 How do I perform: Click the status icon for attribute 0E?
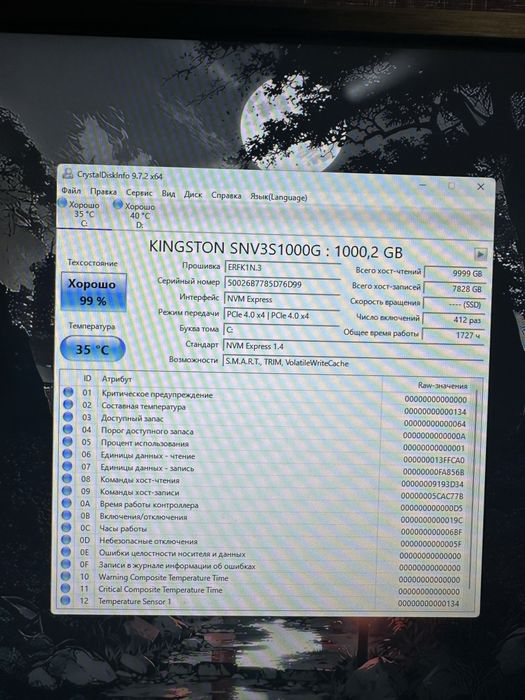[66, 552]
